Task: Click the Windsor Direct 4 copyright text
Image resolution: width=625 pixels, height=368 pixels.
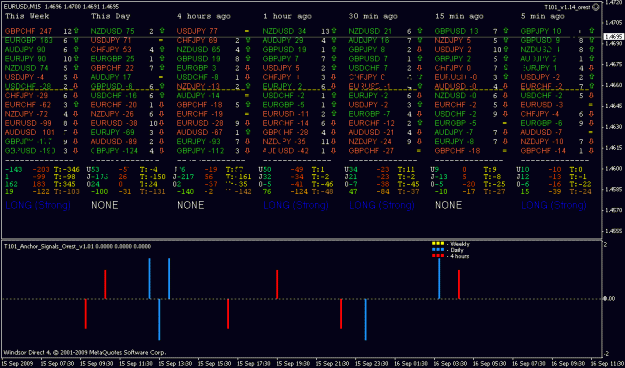Action: click(x=85, y=352)
